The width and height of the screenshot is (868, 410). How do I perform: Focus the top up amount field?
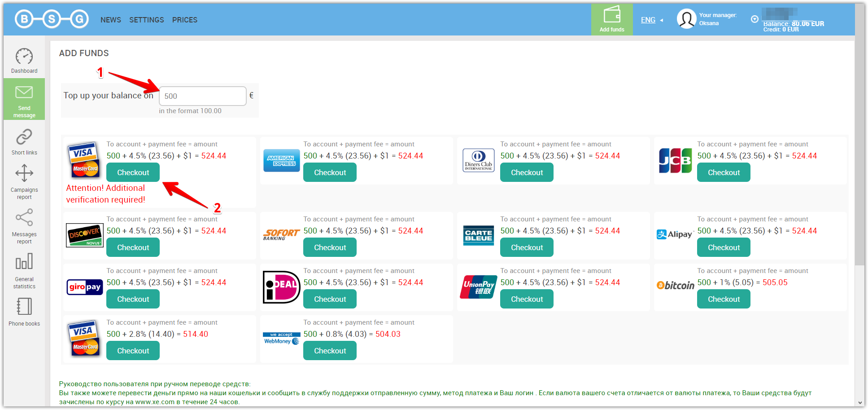[x=203, y=96]
